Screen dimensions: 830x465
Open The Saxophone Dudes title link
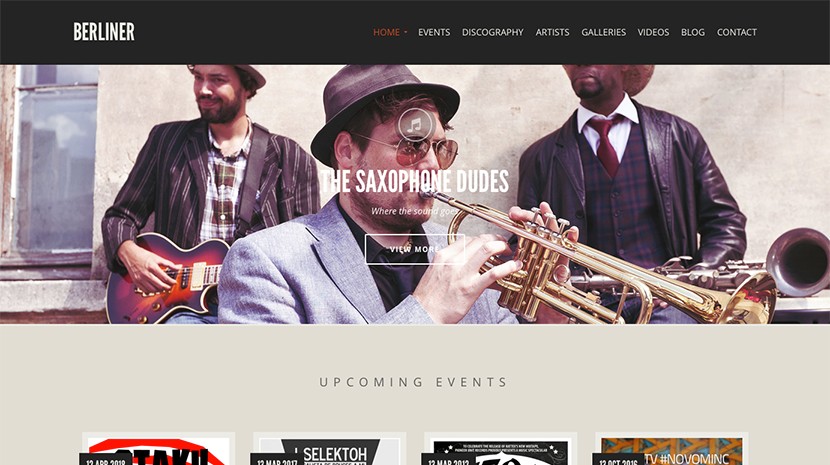click(414, 182)
